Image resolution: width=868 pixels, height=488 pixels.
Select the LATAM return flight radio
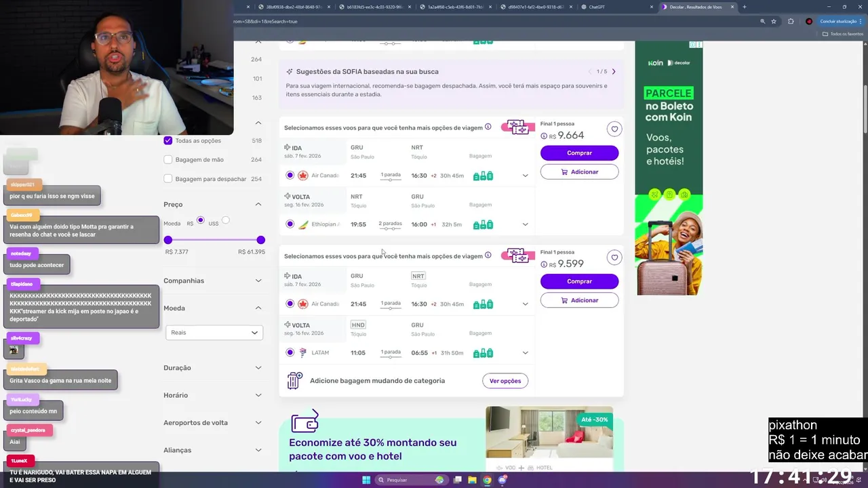290,353
